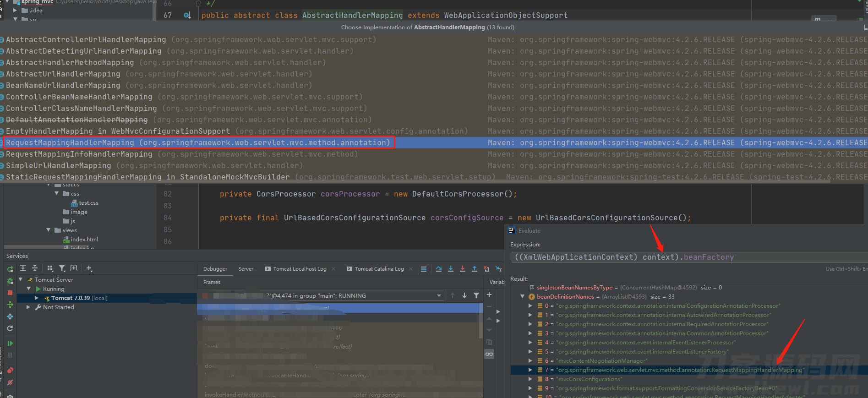Click the red Force Step Into icon
The image size is (868, 398).
pyautogui.click(x=463, y=269)
